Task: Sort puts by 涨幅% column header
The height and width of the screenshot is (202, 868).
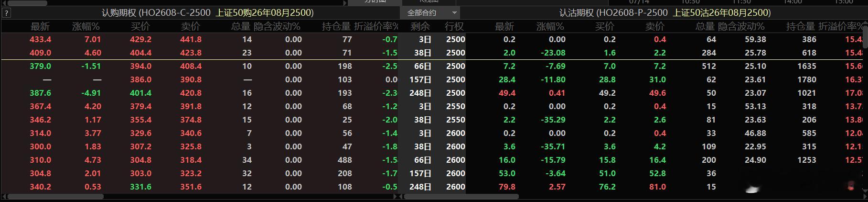Action: [550, 26]
